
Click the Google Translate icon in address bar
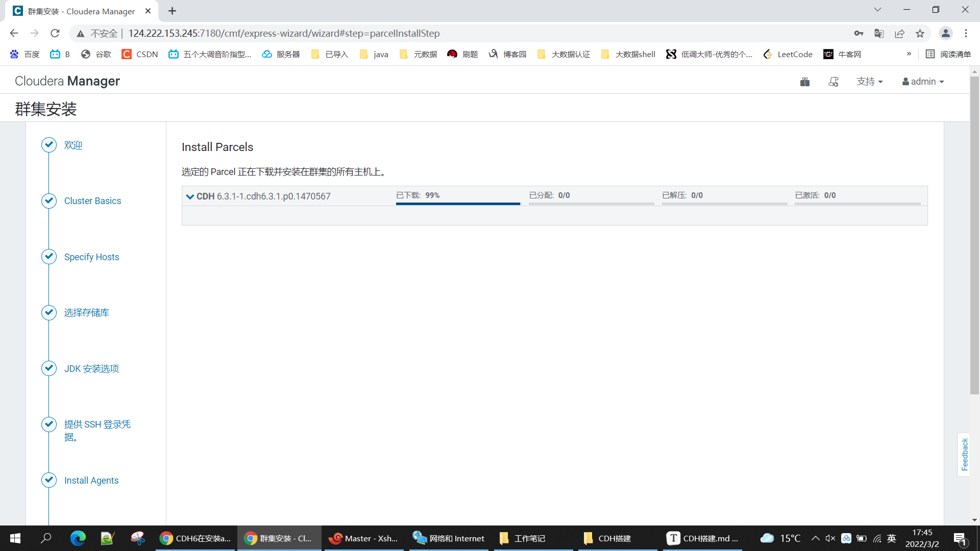[879, 34]
